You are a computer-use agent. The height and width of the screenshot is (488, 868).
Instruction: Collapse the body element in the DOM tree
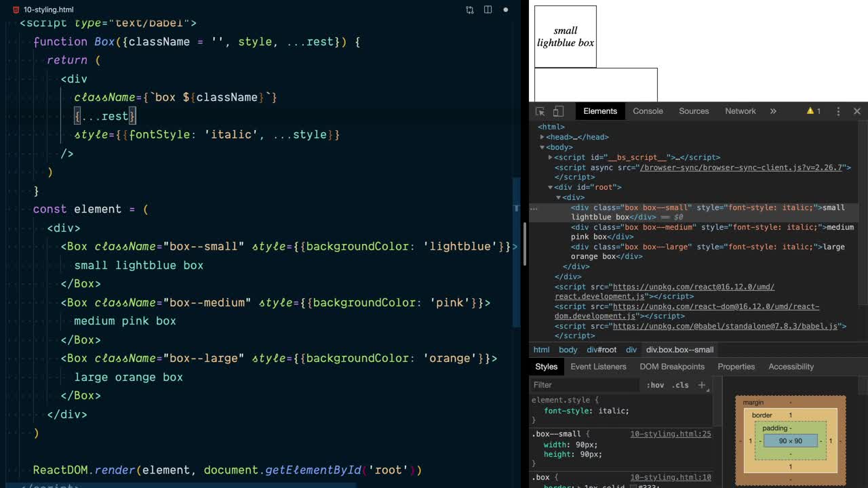click(x=542, y=147)
